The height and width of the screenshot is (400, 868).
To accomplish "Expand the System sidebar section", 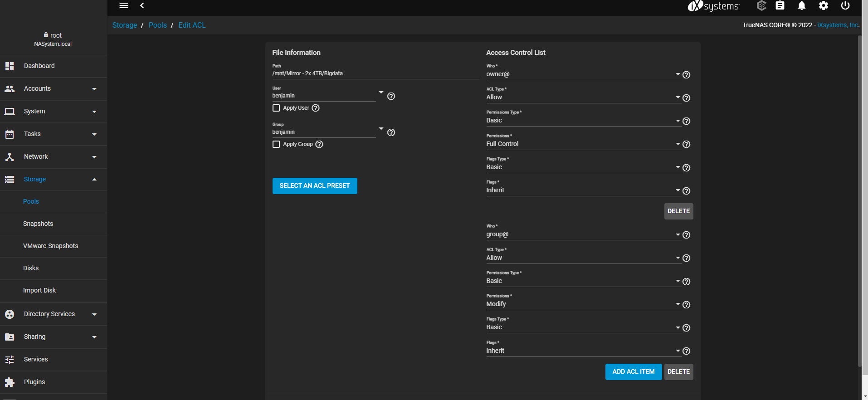I will click(x=54, y=112).
